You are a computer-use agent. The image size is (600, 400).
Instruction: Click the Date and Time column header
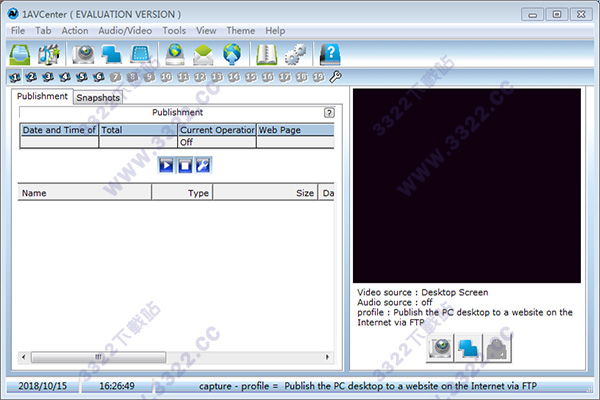pos(59,130)
